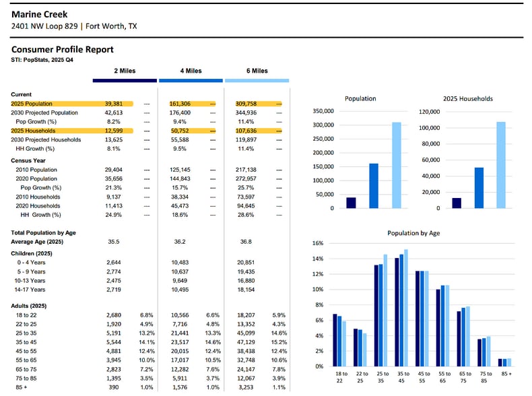Click the 35 to 45 bars in age chart
This screenshot has height=396, width=532.
click(401, 308)
